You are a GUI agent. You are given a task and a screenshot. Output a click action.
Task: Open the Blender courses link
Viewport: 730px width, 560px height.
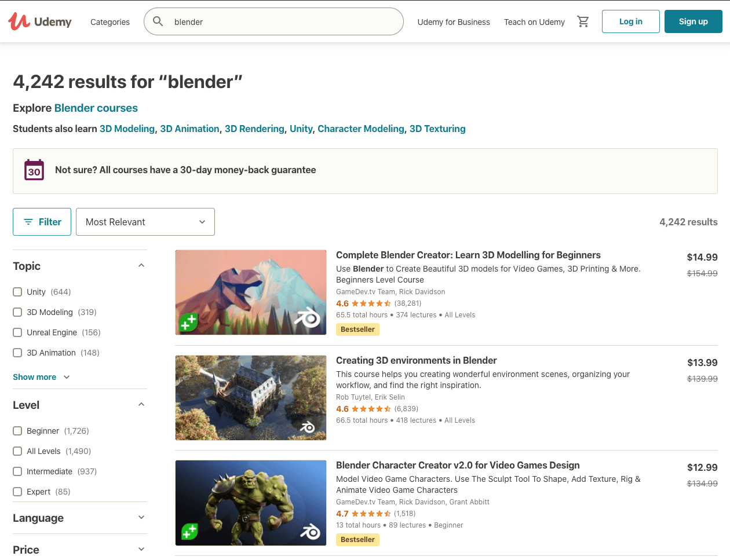96,108
